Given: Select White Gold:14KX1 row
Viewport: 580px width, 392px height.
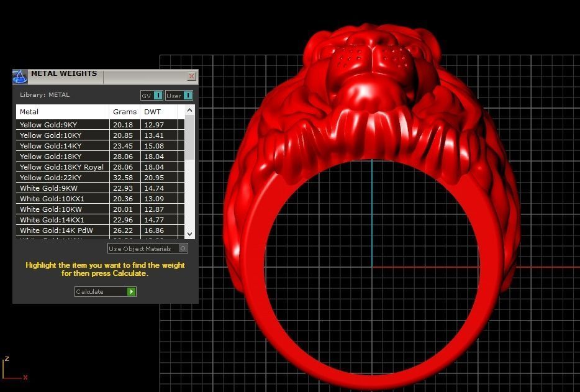Looking at the screenshot, I should tap(100, 219).
